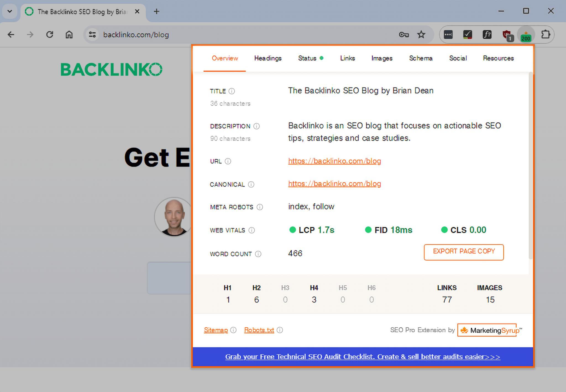Switch to the Headings tab
566x392 pixels.
coord(268,58)
